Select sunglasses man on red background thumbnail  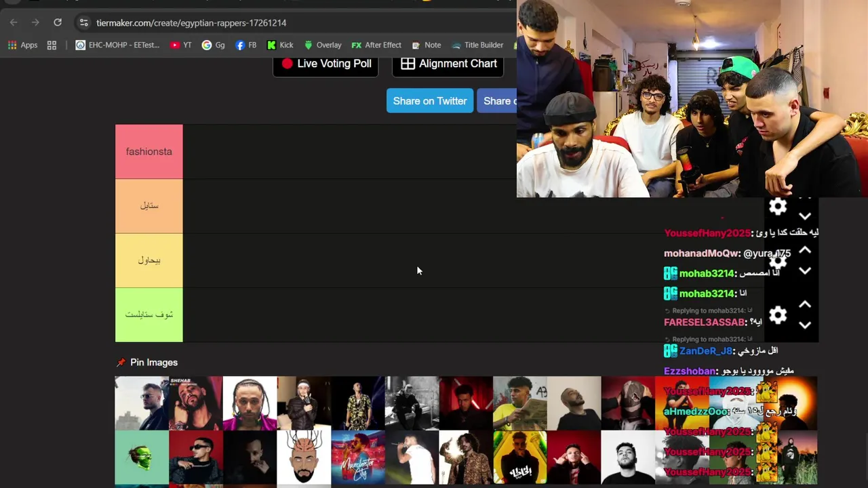click(x=196, y=457)
